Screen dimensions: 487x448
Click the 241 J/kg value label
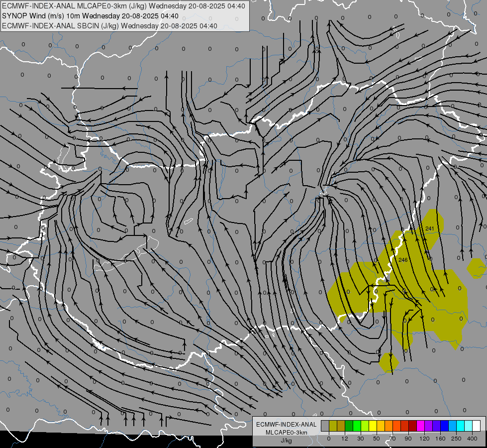tap(429, 228)
